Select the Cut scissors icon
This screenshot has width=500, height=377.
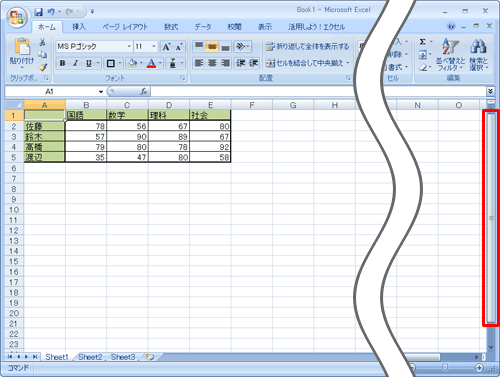[43, 42]
